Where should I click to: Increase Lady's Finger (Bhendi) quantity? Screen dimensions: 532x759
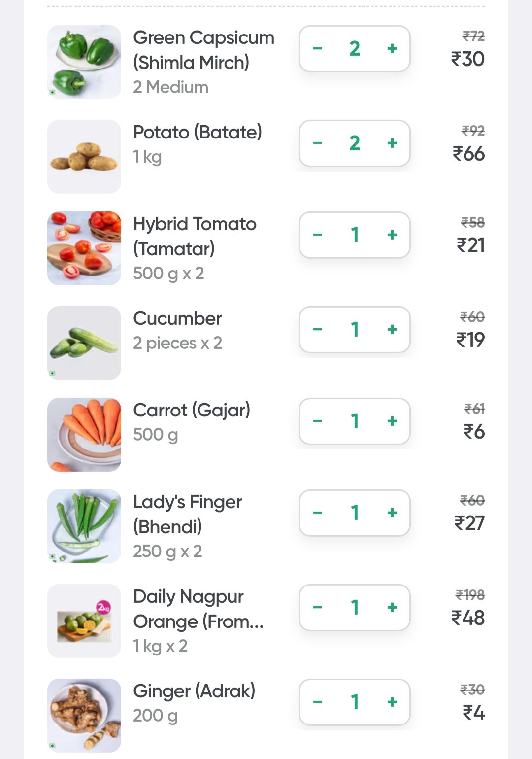tap(392, 513)
